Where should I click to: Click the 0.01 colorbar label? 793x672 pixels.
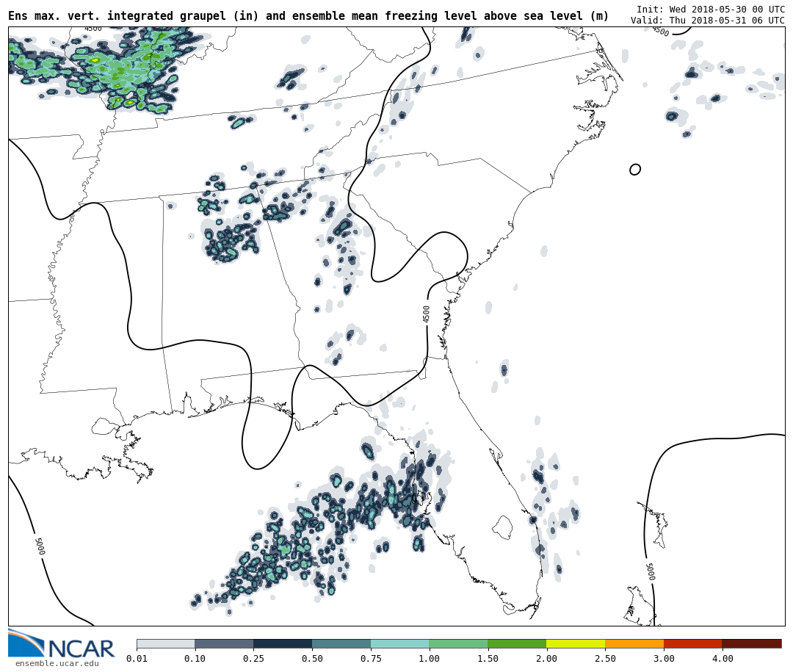[137, 658]
